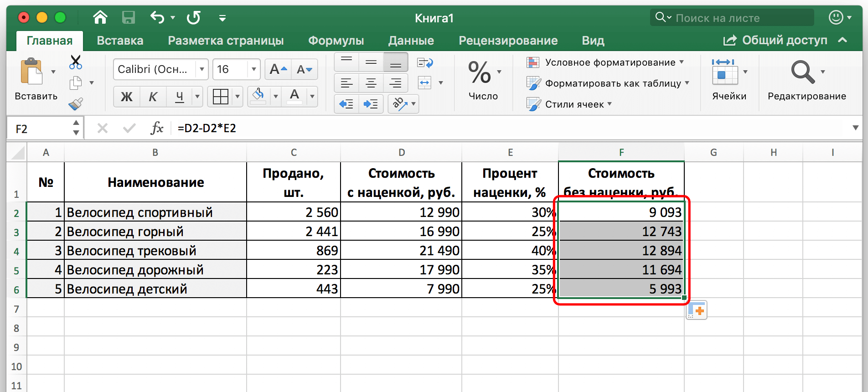
Task: Click Decrease Indent icon
Action: point(346,104)
